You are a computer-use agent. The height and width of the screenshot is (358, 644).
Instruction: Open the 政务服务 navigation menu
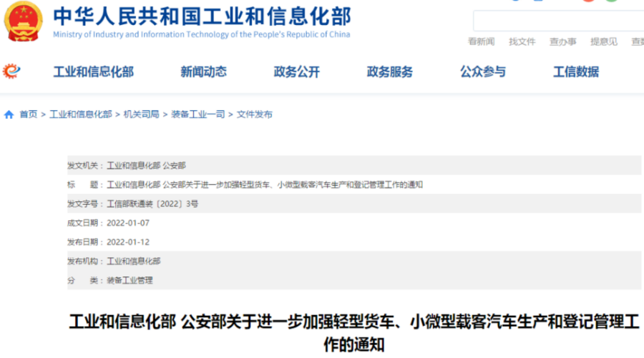[x=390, y=72]
